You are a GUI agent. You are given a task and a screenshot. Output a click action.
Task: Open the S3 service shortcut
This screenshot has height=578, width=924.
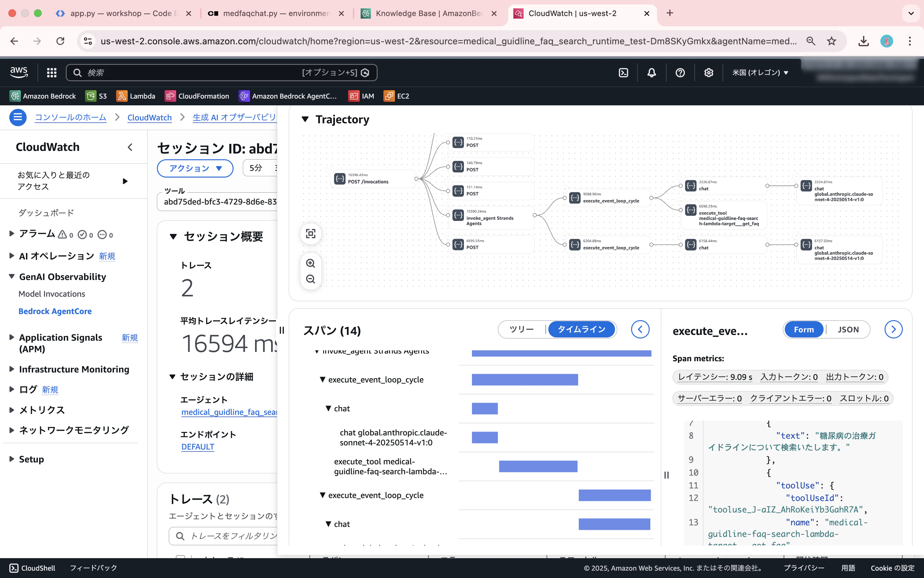coord(96,96)
